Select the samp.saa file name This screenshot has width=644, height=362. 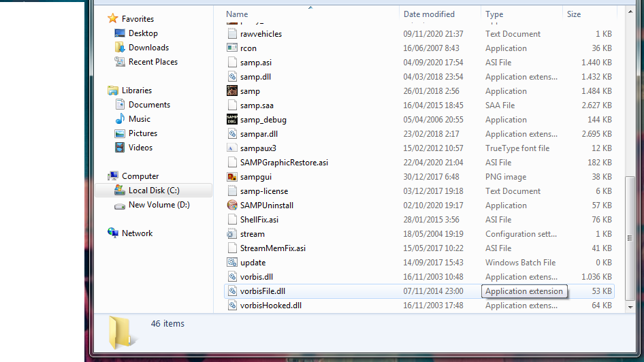[257, 105]
